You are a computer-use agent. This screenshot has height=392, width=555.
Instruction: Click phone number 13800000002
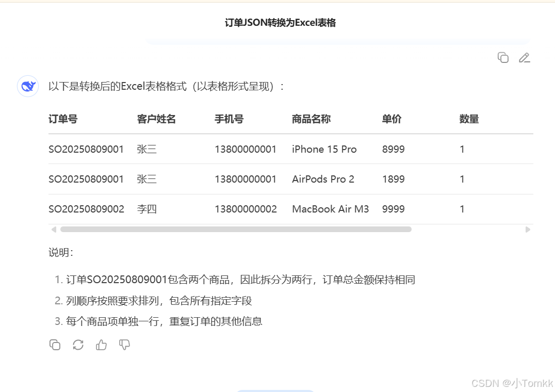tap(246, 209)
